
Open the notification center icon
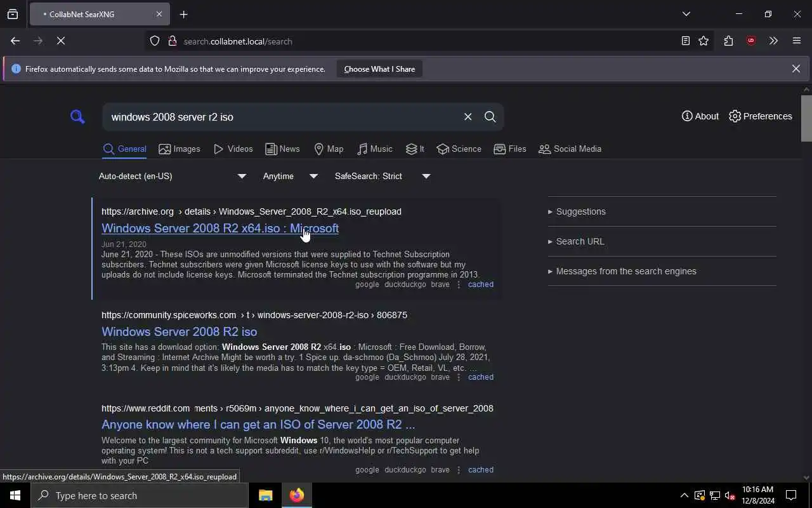click(791, 495)
